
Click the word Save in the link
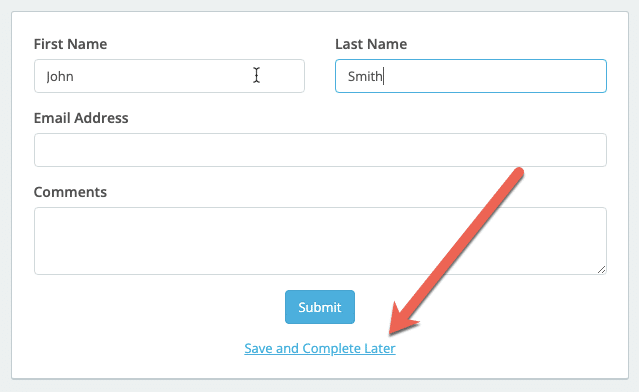(x=258, y=348)
